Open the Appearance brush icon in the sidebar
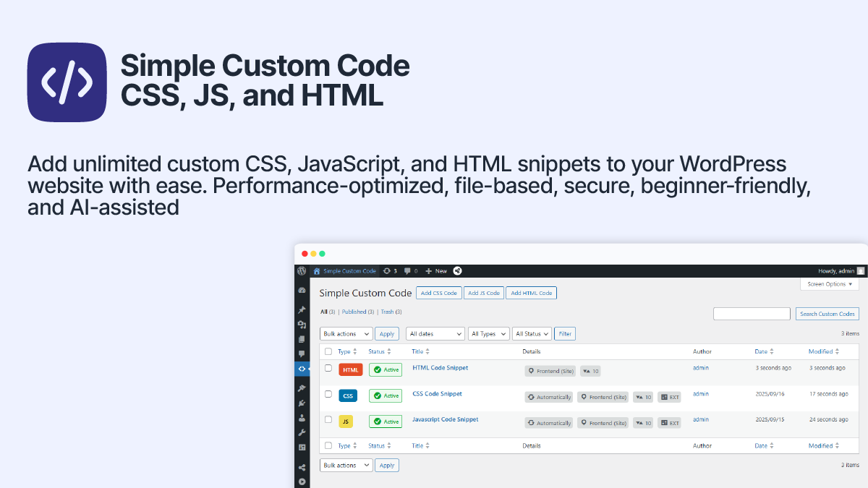 point(302,388)
